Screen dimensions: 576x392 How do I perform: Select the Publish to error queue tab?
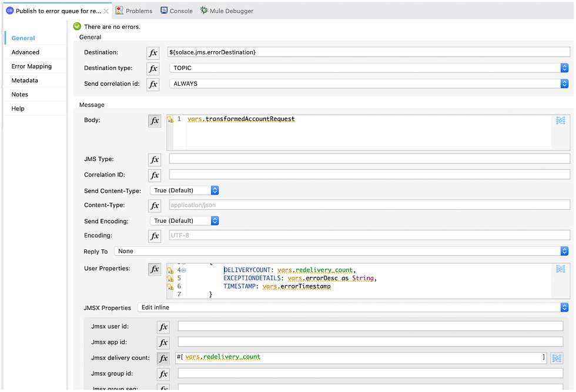(x=58, y=11)
